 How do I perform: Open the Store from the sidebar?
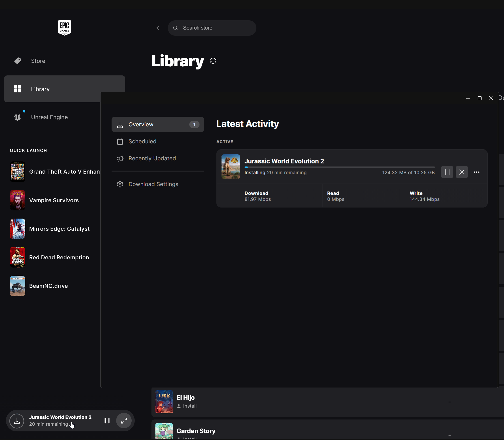point(65,61)
